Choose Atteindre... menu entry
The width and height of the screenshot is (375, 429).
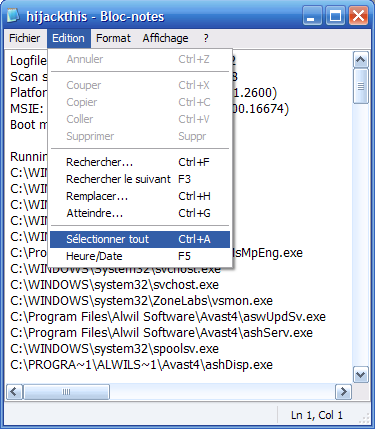click(x=140, y=213)
